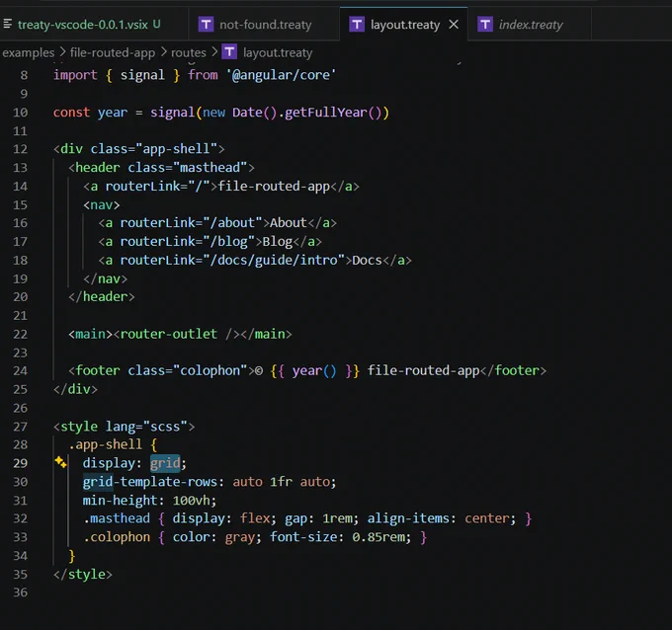This screenshot has width=672, height=630.
Task: Click the 'signal' import name on line 8
Action: click(142, 75)
